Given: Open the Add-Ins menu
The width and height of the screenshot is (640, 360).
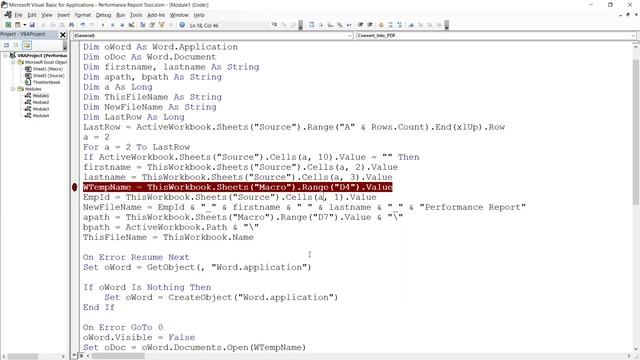Looking at the screenshot, I should [156, 15].
